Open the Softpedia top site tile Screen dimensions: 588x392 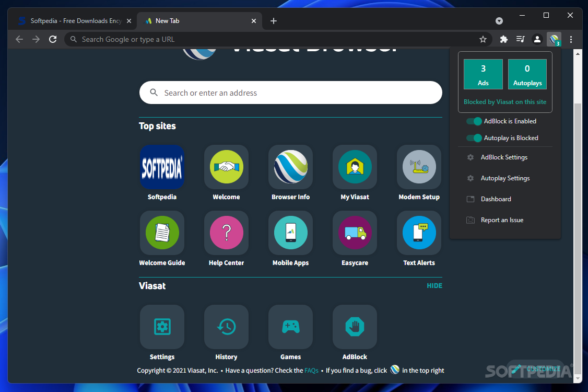162,167
